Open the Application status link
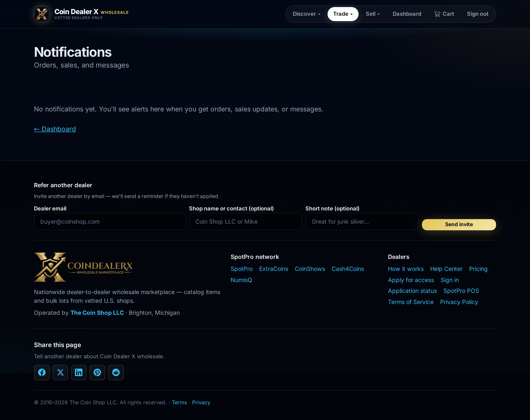Viewport: 530px width, 420px height. tap(412, 291)
